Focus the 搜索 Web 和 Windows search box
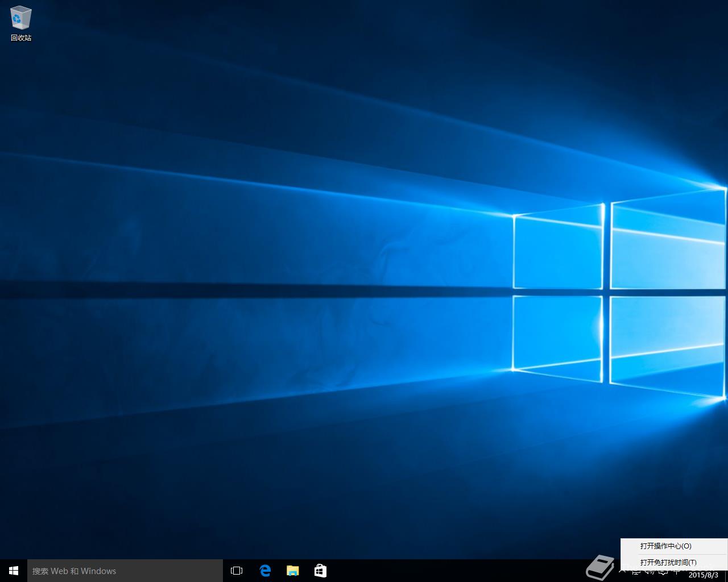Viewport: 728px width, 582px height. point(125,571)
